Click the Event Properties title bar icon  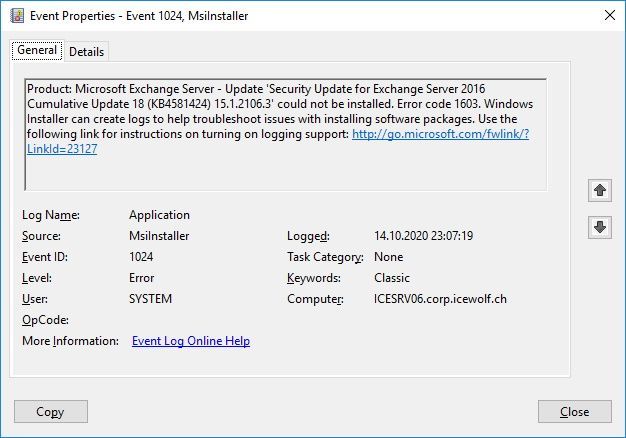pyautogui.click(x=17, y=16)
